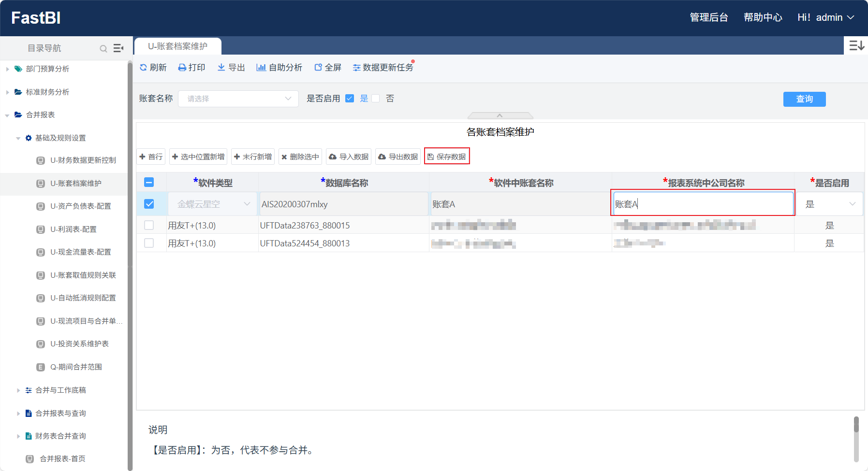Screen dimensions: 868x471
Task: Collapse sidebar using menu fold icon
Action: pos(118,48)
